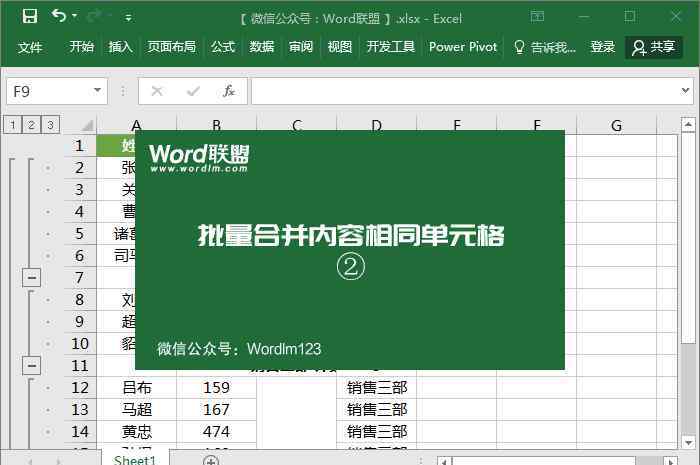The image size is (700, 465).
Task: Select 销售三部 cell in row 12
Action: [x=377, y=387]
